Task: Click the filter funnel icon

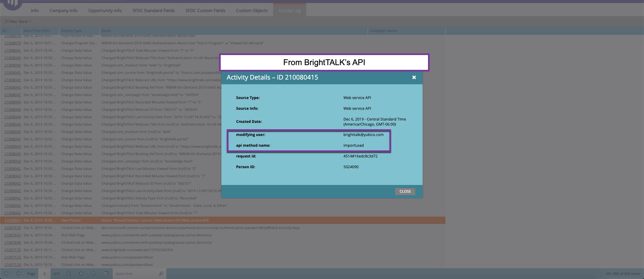Action: coord(6,21)
